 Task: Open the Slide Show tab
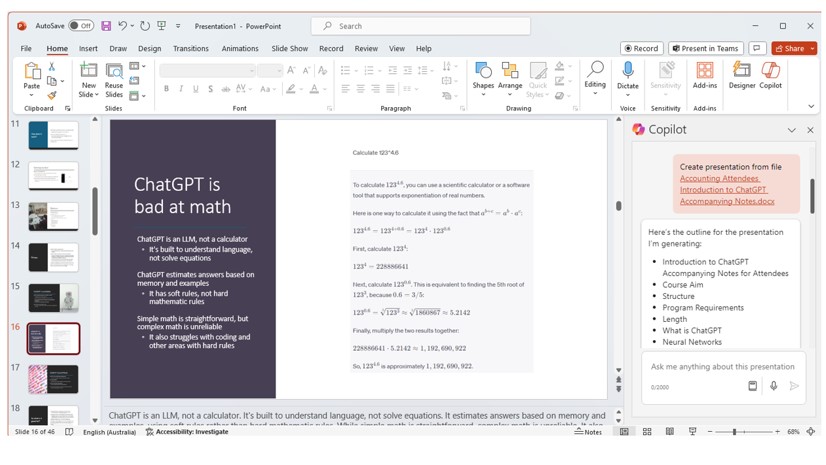pyautogui.click(x=289, y=48)
